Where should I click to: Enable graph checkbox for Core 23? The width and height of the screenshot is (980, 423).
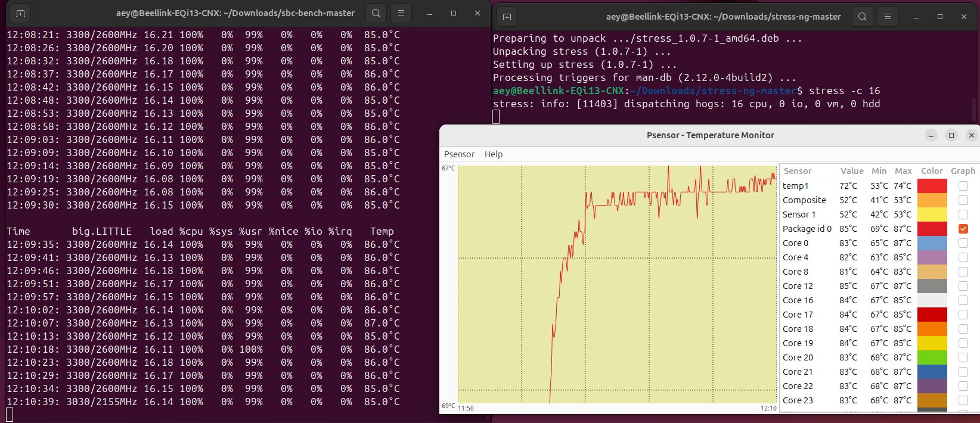click(963, 400)
